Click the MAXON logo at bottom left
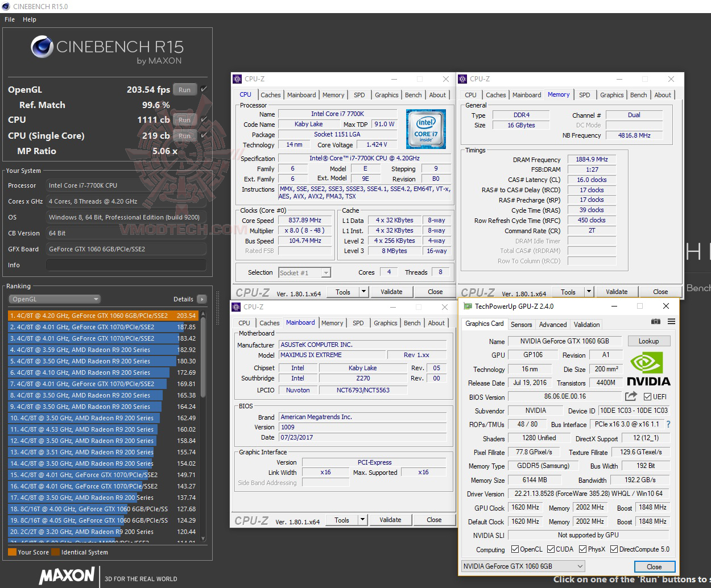Screen dimensions: 711x588 (67, 575)
